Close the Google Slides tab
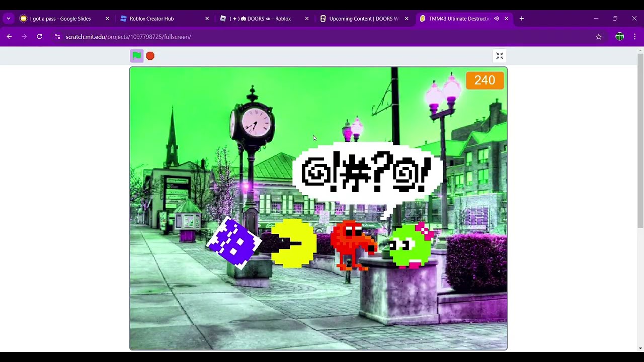The height and width of the screenshot is (362, 644). pos(107,19)
